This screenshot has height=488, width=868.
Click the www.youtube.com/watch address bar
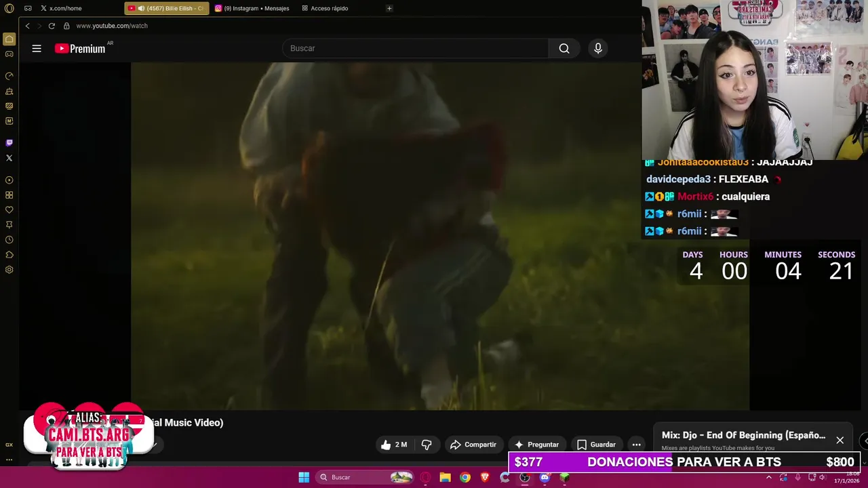click(112, 26)
